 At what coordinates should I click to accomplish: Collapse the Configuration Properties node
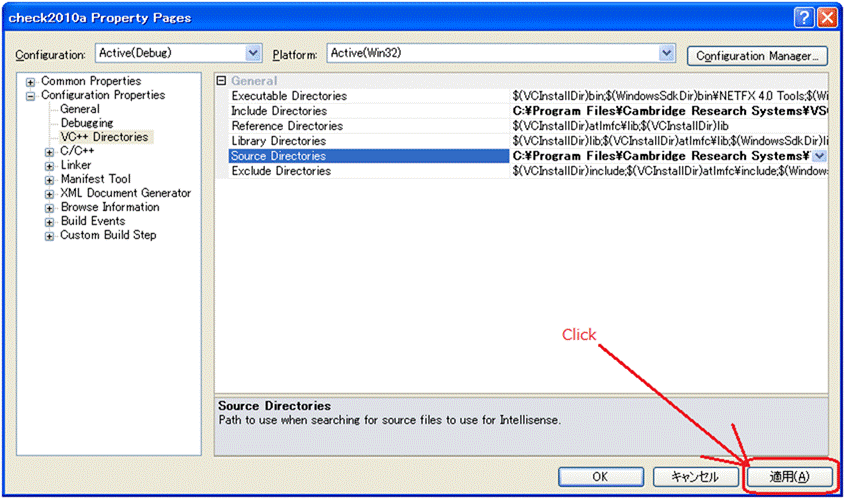pyautogui.click(x=32, y=95)
